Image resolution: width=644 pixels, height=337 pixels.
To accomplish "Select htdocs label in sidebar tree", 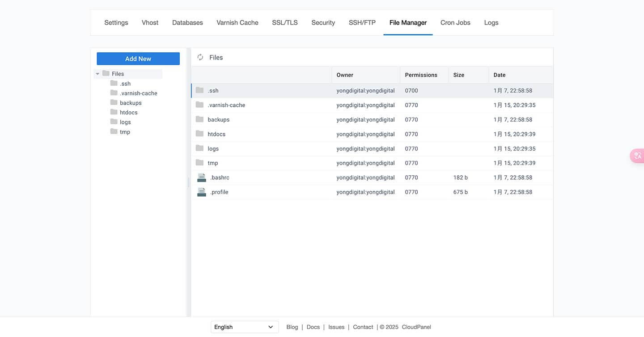I will tap(129, 113).
